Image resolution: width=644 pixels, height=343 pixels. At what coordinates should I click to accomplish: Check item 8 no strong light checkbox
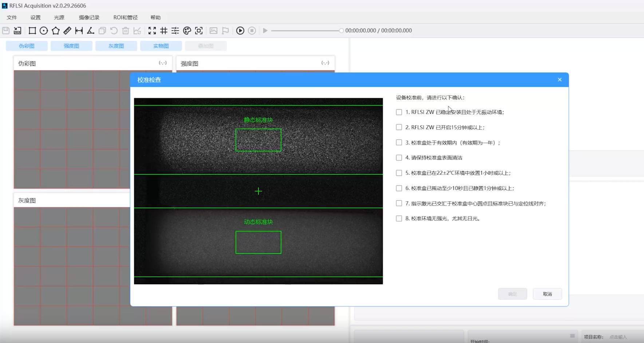(399, 218)
